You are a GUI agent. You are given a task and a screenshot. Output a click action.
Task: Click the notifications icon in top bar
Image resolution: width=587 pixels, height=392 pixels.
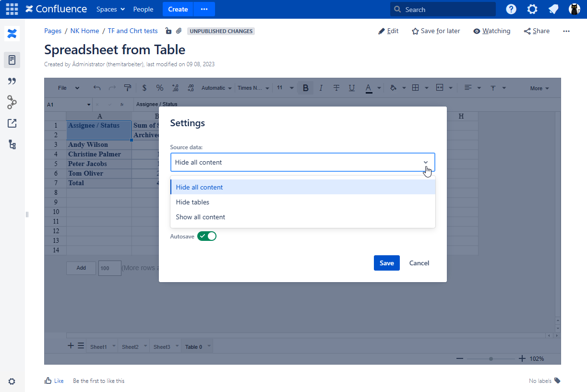(553, 9)
